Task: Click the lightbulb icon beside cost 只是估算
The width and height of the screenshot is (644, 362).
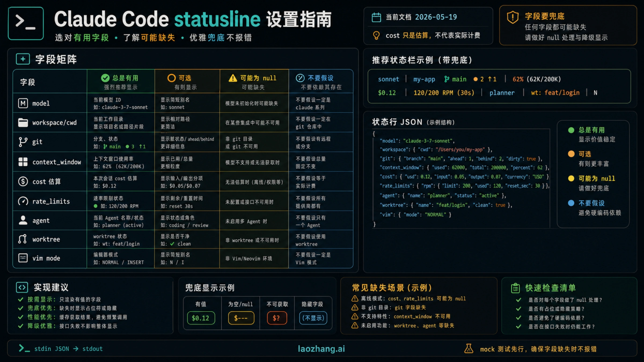Action: pyautogui.click(x=376, y=35)
